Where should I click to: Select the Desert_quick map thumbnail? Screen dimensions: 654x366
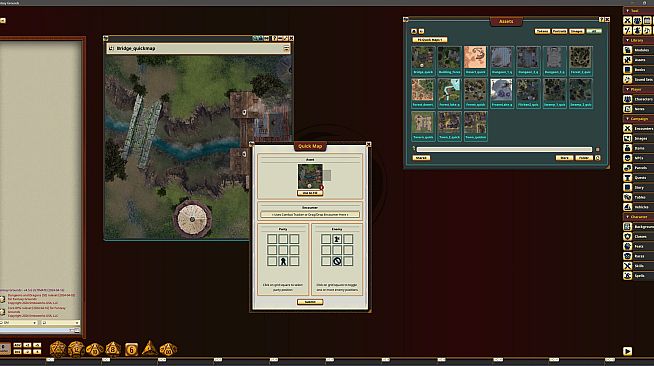(475, 60)
